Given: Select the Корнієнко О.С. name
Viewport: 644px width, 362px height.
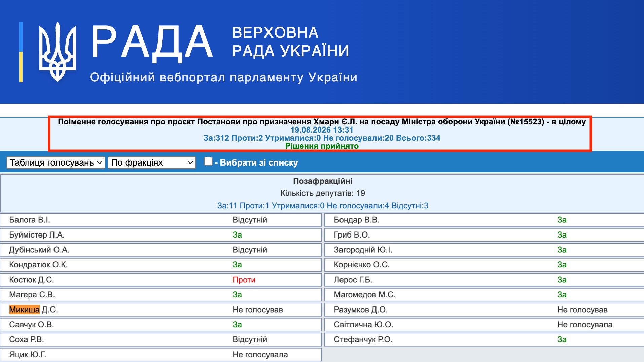Looking at the screenshot, I should (362, 265).
